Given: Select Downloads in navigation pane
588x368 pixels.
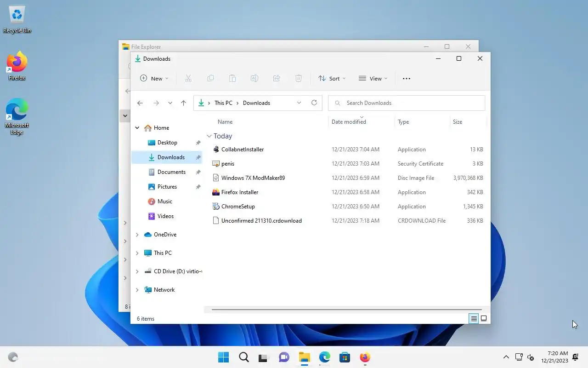Looking at the screenshot, I should [x=167, y=157].
